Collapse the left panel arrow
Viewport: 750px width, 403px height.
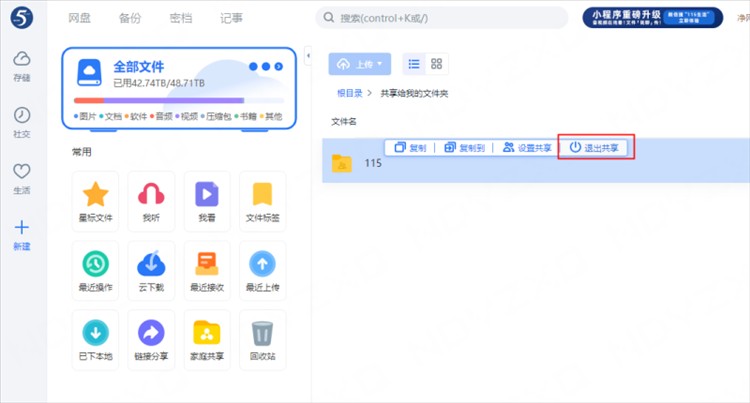pos(308,56)
